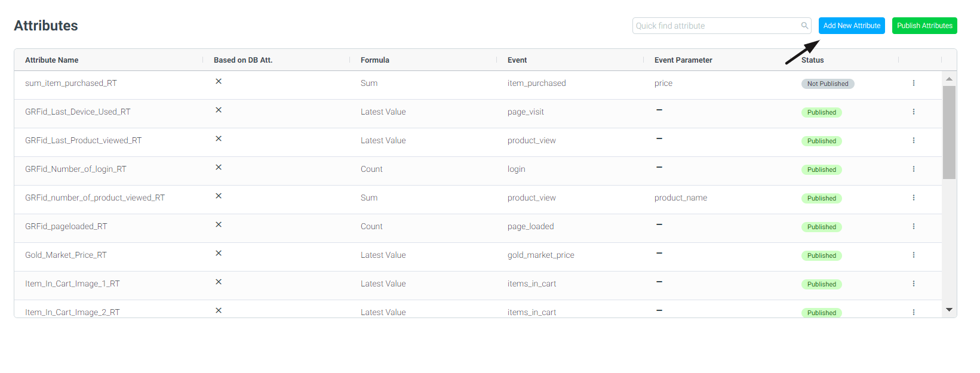Image resolution: width=980 pixels, height=373 pixels.
Task: Click the X mark in the GRFid_Last_Device_Used_RT row
Action: (219, 110)
